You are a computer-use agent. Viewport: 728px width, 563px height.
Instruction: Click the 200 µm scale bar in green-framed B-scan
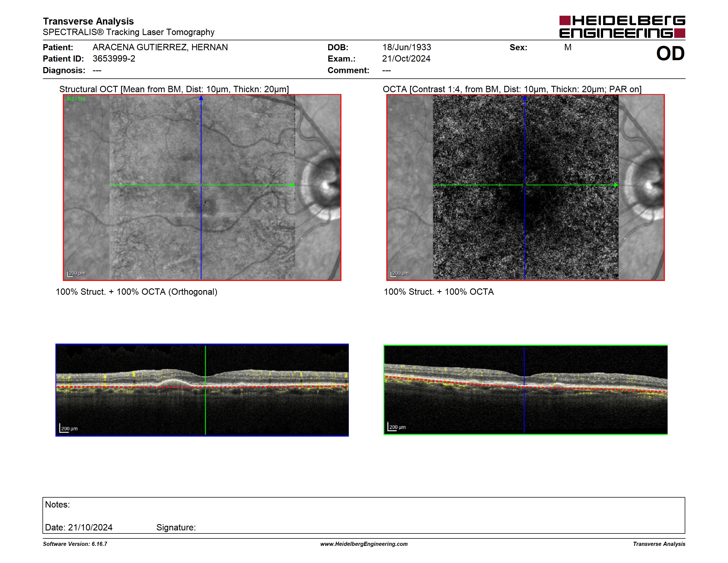pyautogui.click(x=397, y=427)
